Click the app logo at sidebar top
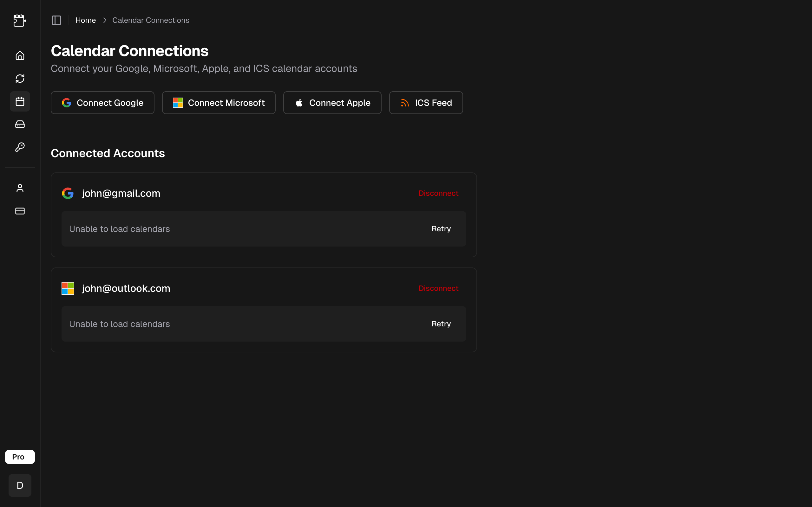 20,21
